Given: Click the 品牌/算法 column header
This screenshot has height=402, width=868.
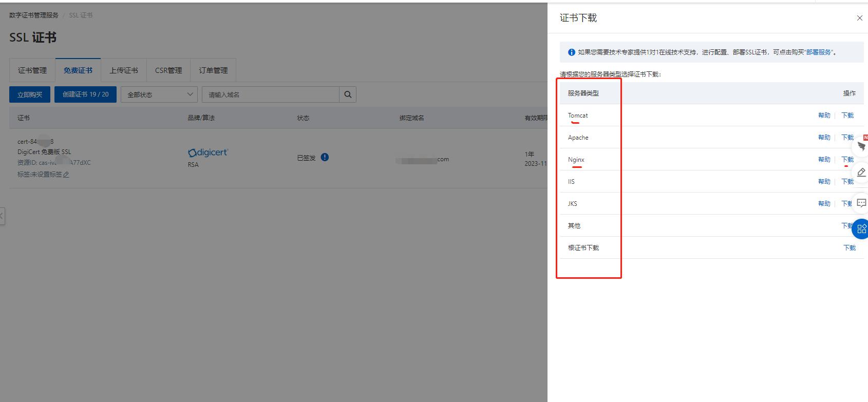Looking at the screenshot, I should tap(201, 118).
